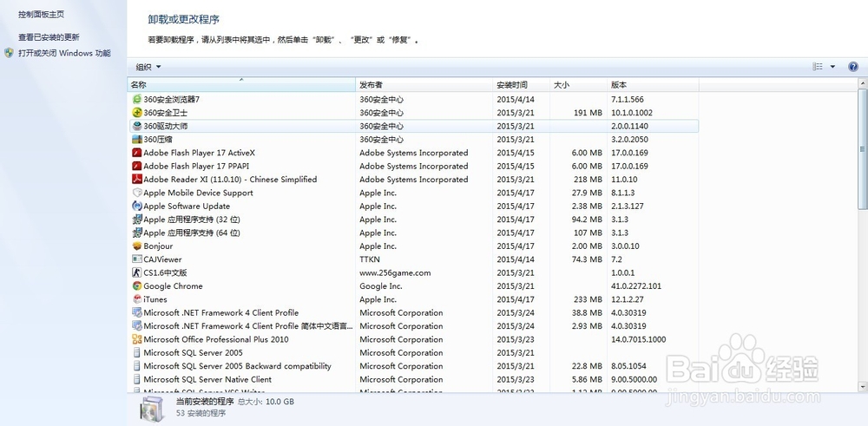This screenshot has width=868, height=426.
Task: Click the Google Chrome icon
Action: click(137, 286)
